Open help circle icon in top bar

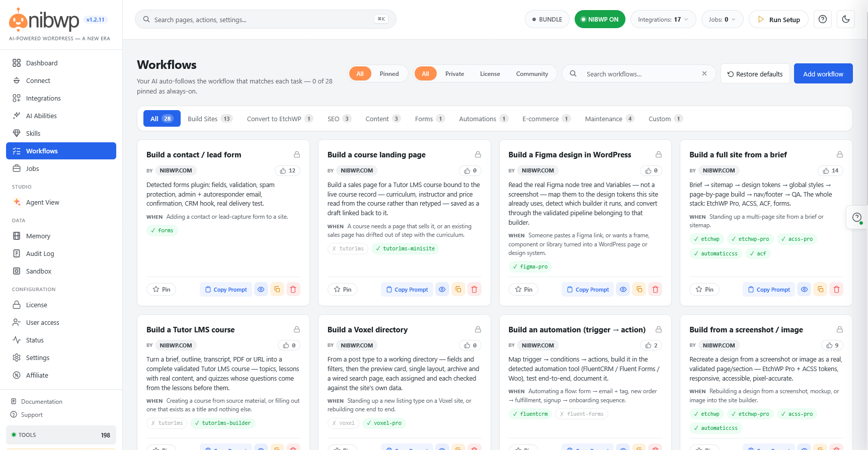point(823,19)
